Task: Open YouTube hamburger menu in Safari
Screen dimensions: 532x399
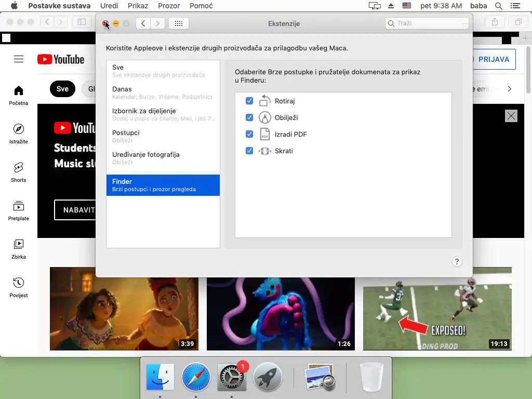Action: 19,59
